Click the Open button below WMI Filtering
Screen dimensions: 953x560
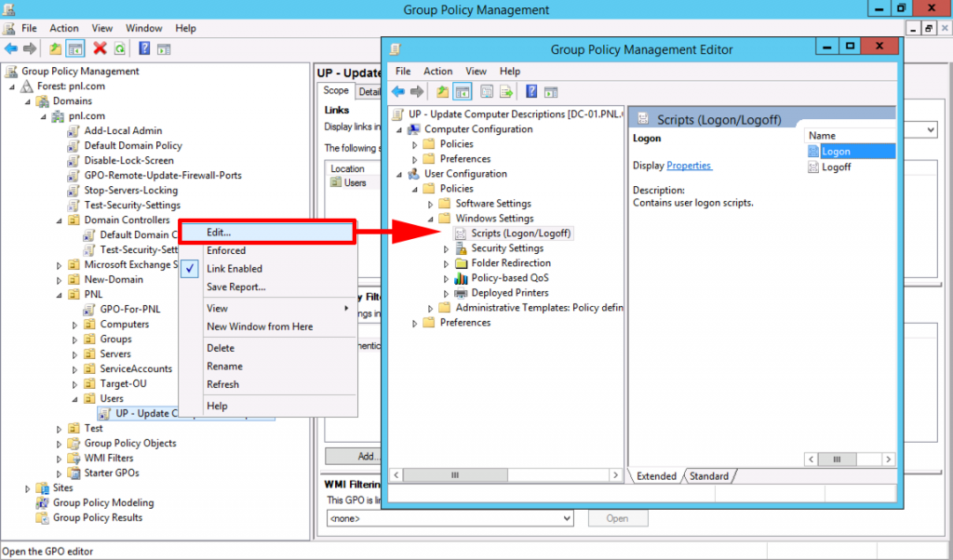(617, 518)
